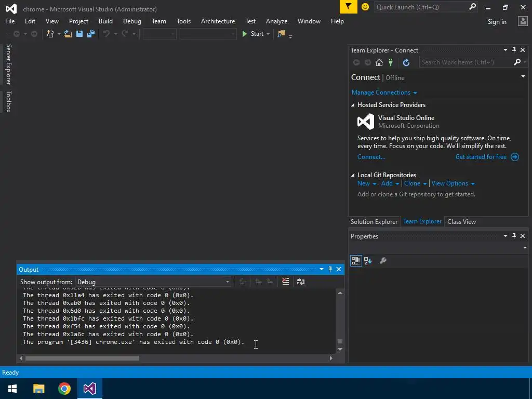Switch to the Class View tab
Viewport: 532px width, 399px height.
click(x=461, y=221)
